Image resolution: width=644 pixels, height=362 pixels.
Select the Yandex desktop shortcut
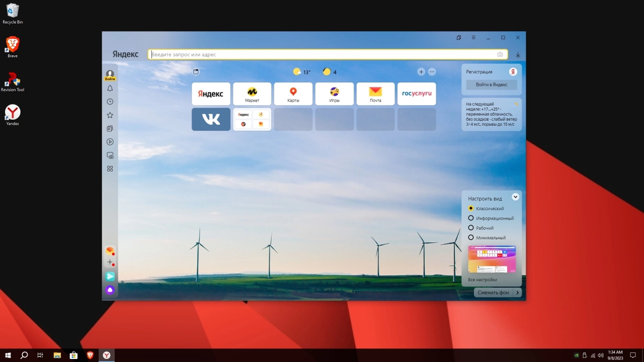pos(13,115)
